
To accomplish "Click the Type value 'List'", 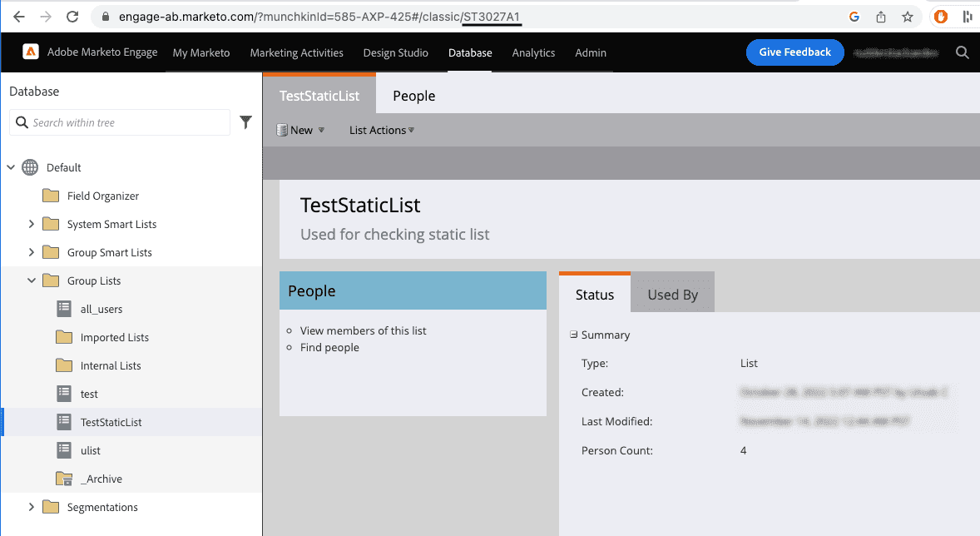I will tap(749, 363).
